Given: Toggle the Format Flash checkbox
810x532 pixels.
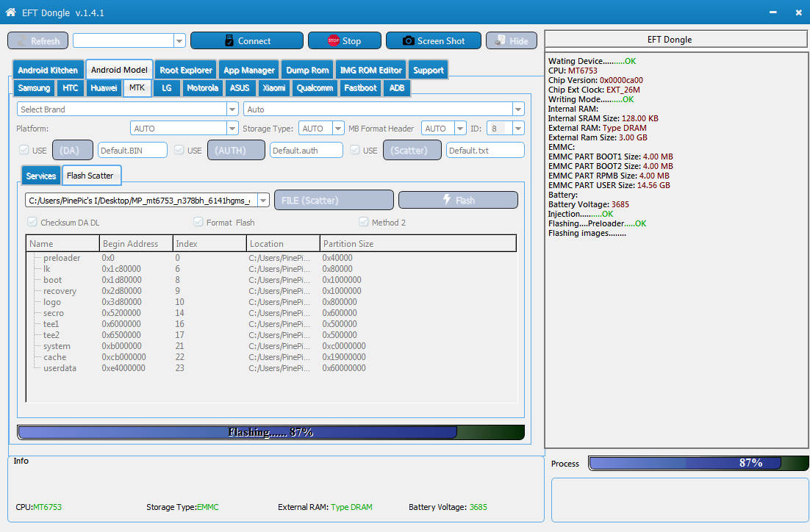Looking at the screenshot, I should [198, 222].
